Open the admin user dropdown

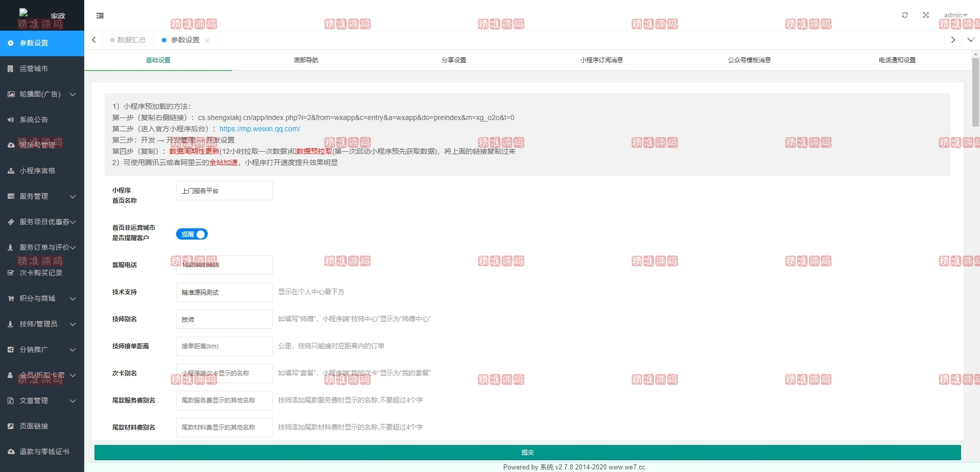(x=955, y=15)
